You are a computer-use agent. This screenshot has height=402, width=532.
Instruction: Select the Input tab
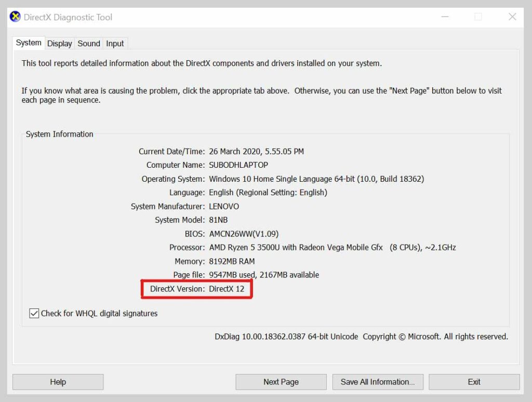click(x=115, y=44)
